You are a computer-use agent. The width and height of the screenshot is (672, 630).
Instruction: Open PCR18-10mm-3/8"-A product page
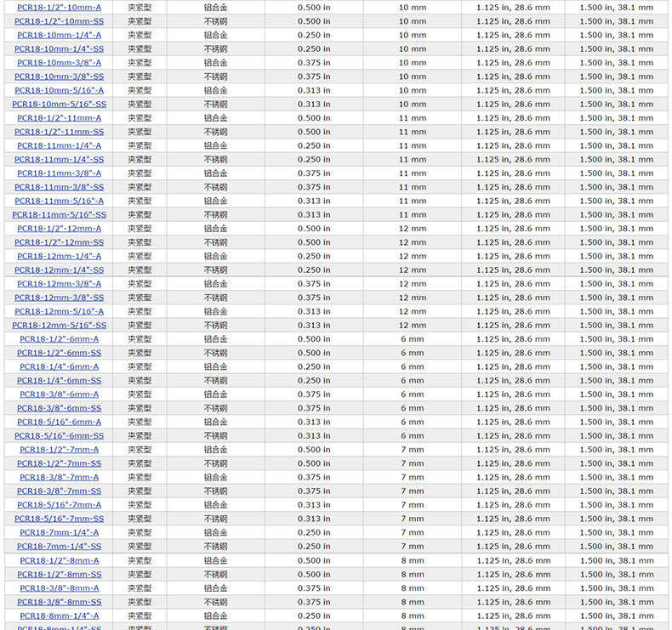pyautogui.click(x=59, y=63)
